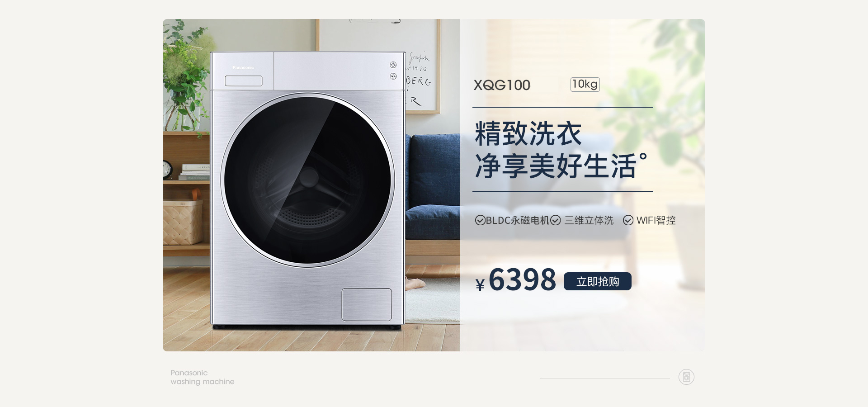The image size is (868, 407).
Task: Click the washing machine icon at bottom right
Action: click(686, 377)
